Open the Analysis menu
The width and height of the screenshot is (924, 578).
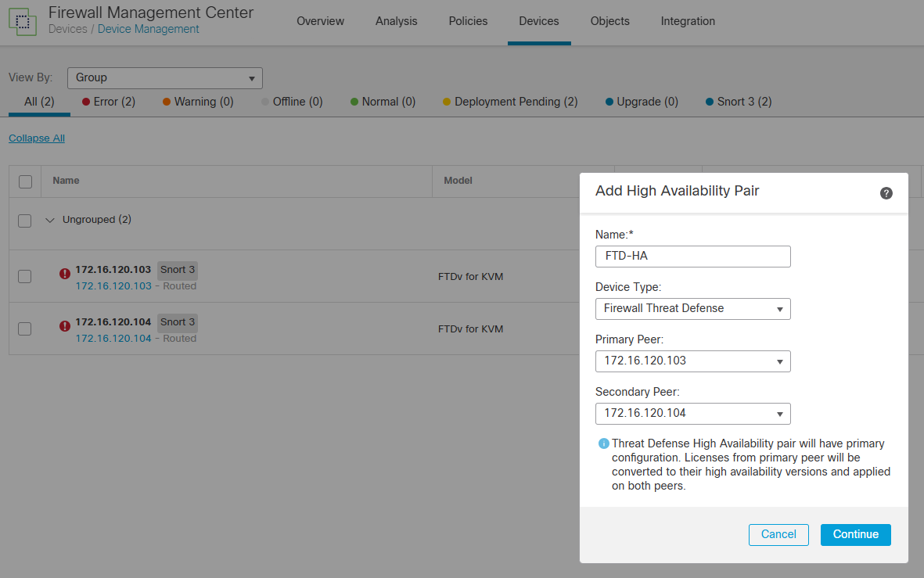[396, 21]
